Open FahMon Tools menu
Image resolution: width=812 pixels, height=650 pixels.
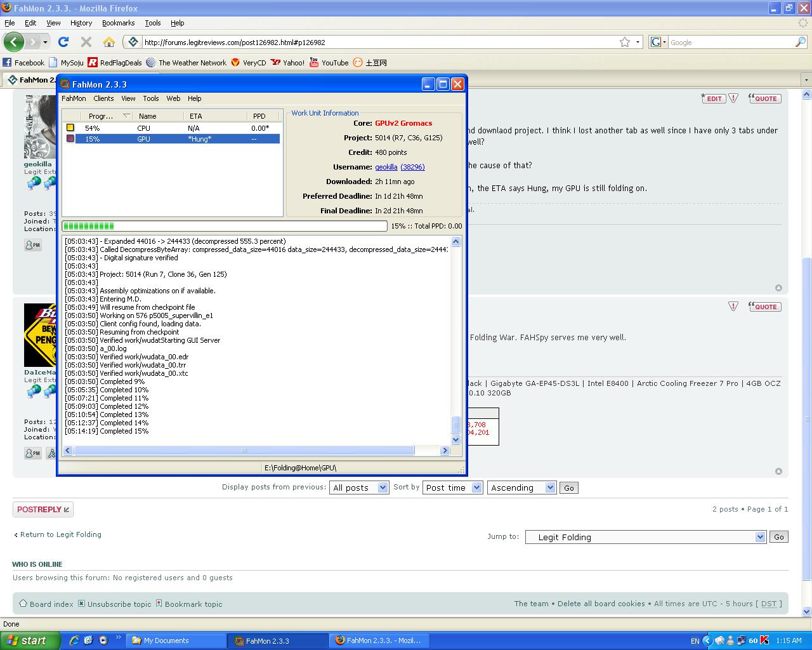point(151,98)
